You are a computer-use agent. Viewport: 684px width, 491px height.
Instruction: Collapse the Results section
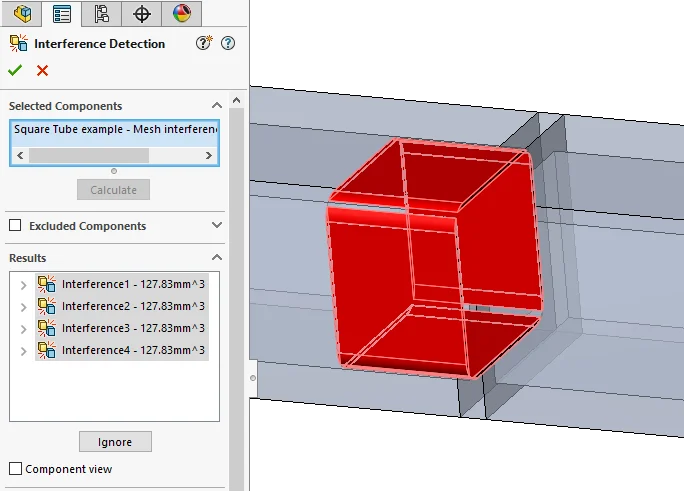(217, 258)
